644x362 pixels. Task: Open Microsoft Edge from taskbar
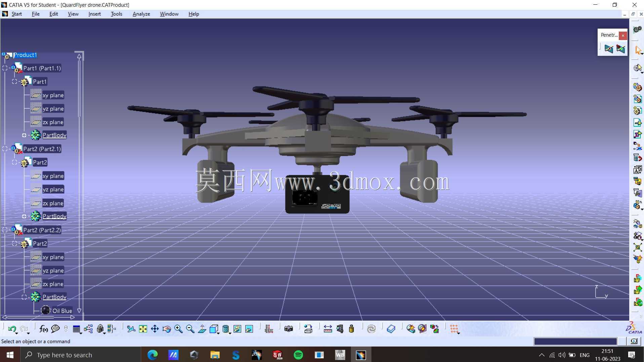pyautogui.click(x=153, y=355)
